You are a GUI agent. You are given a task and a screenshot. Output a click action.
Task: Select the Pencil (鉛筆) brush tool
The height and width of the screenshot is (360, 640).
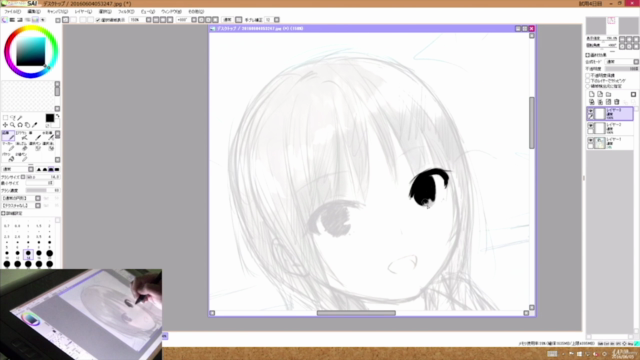[x=8, y=136]
